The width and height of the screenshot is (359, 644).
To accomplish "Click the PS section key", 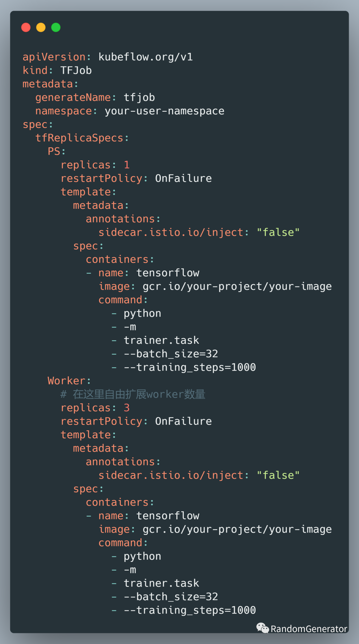I will point(54,151).
